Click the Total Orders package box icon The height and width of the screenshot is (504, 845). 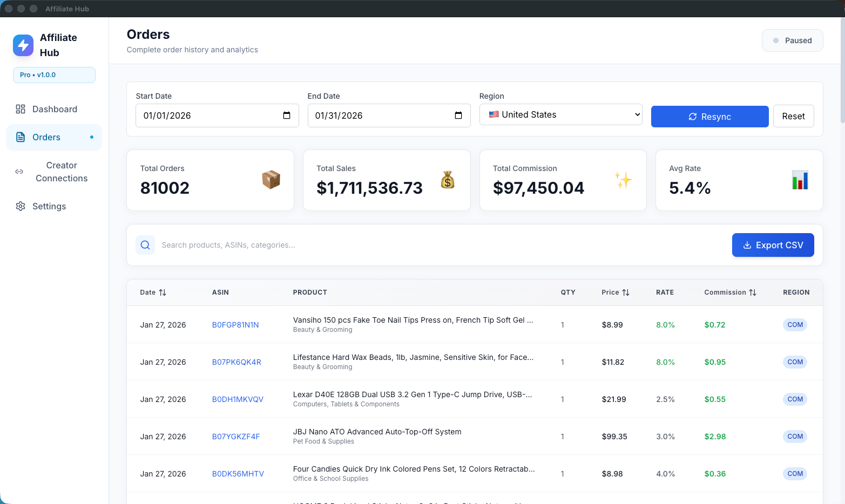(x=271, y=180)
